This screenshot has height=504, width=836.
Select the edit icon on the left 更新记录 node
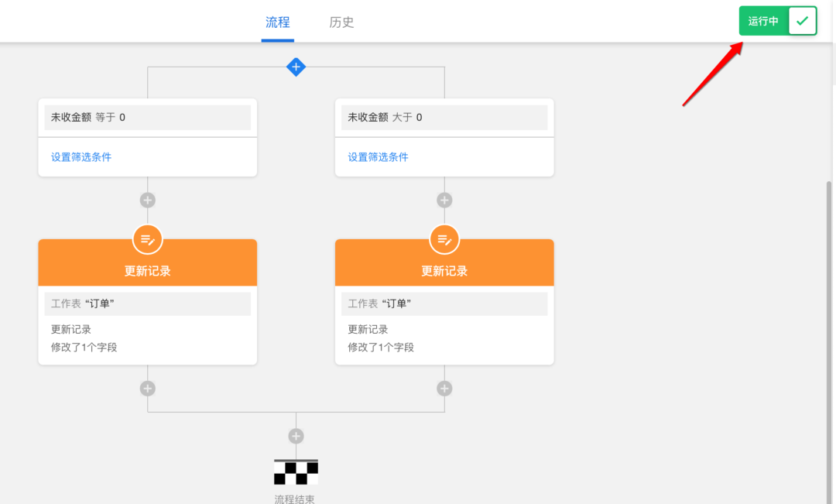click(x=147, y=239)
